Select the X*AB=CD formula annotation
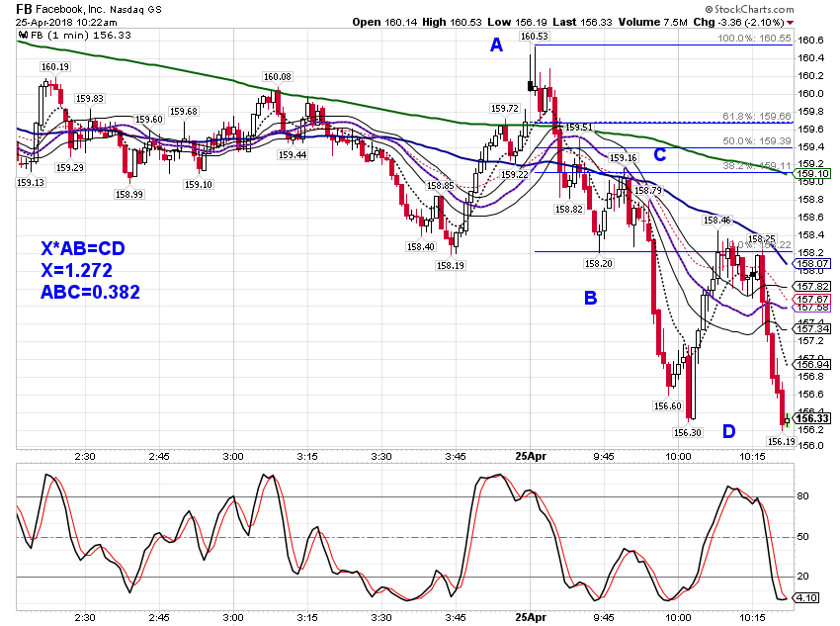 pyautogui.click(x=83, y=248)
